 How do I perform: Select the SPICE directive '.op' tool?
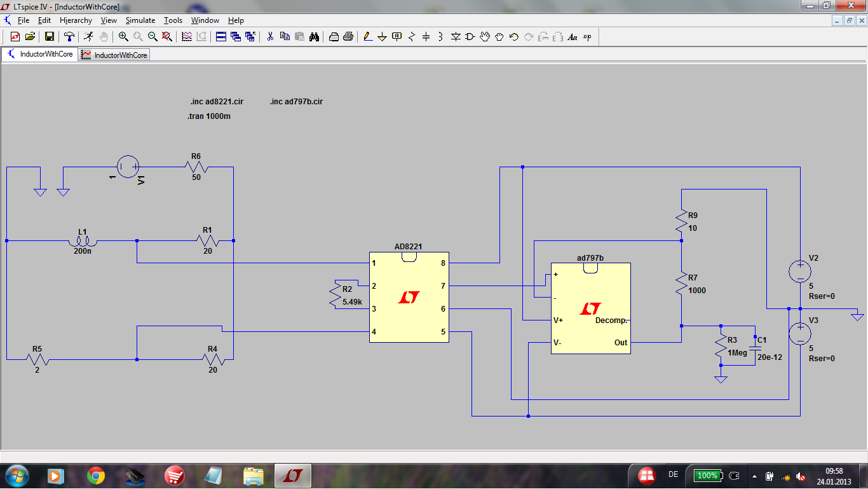click(587, 37)
